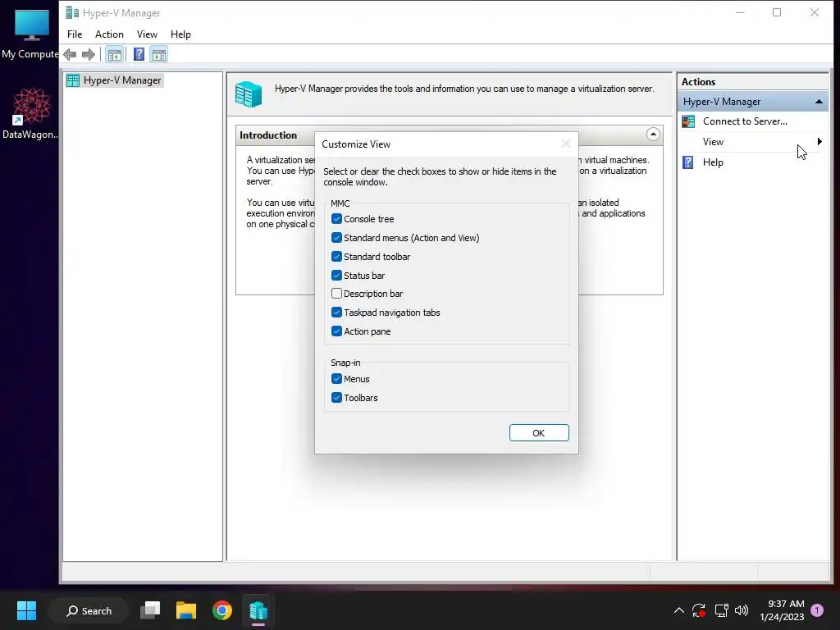The height and width of the screenshot is (630, 840).
Task: Uncheck the Status bar checkbox
Action: click(336, 276)
